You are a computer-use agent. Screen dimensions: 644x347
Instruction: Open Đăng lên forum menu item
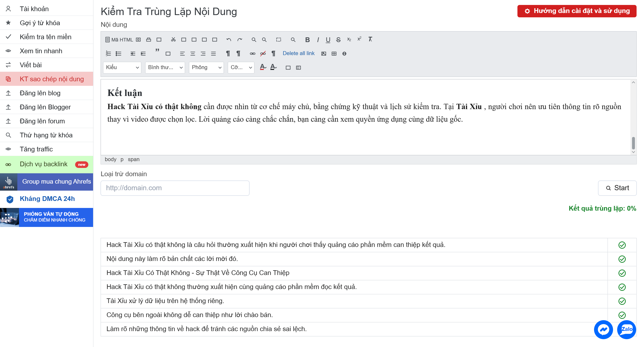[x=46, y=121]
